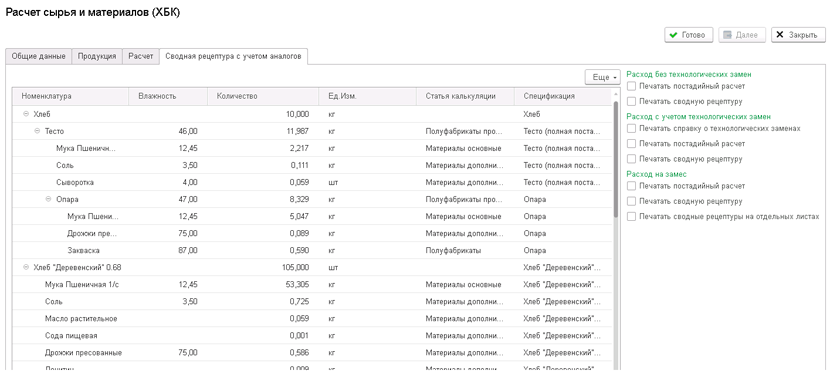This screenshot has width=830, height=377.
Task: Enable first Печатать постадийный расчет checkbox
Action: point(631,86)
